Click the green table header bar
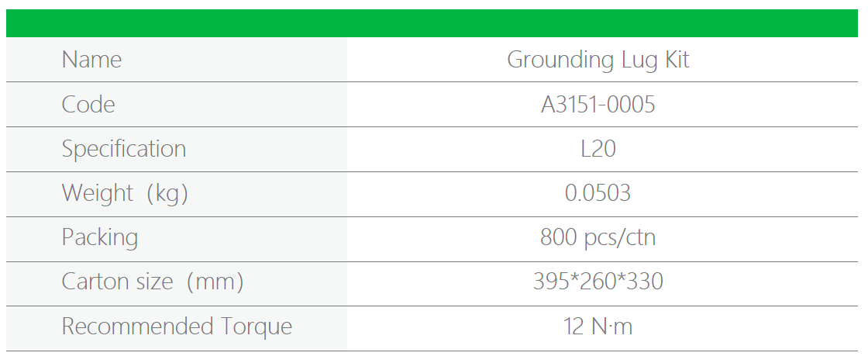 pyautogui.click(x=432, y=23)
